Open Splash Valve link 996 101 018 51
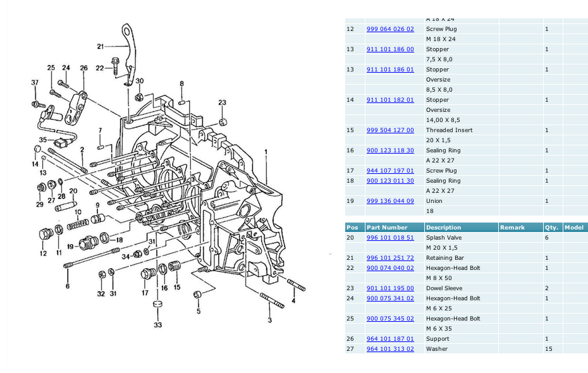Viewport: 588px width, 373px height. coord(390,238)
